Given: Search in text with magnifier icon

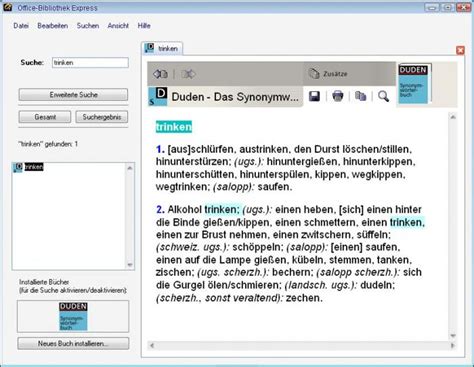Looking at the screenshot, I should [384, 96].
